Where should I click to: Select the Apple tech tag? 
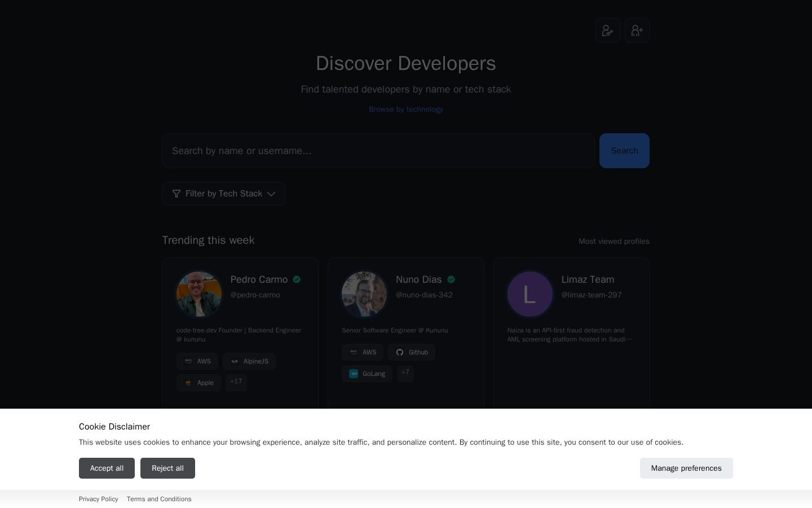(198, 383)
